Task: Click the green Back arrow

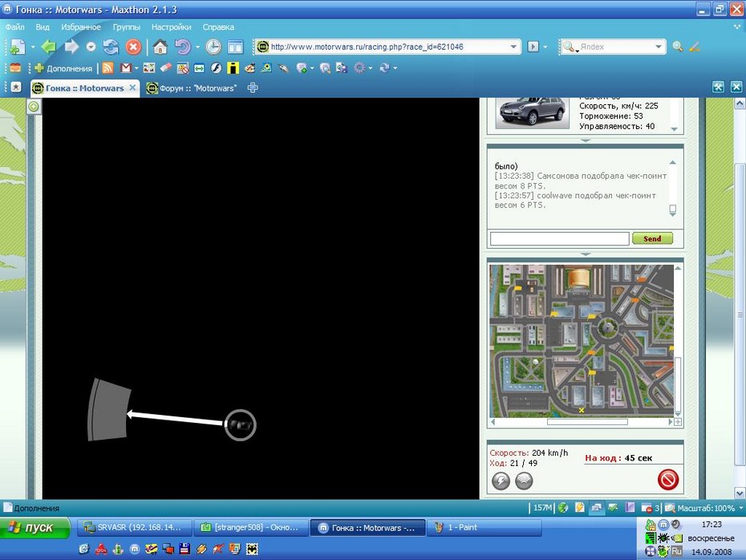Action: tap(48, 47)
